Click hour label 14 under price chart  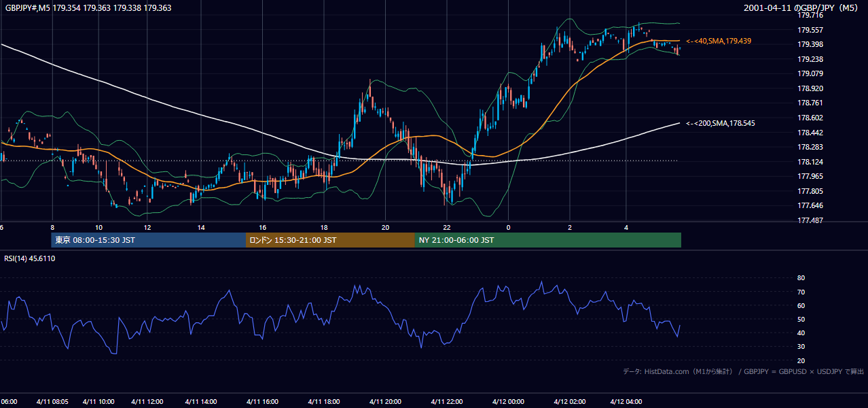pos(201,228)
